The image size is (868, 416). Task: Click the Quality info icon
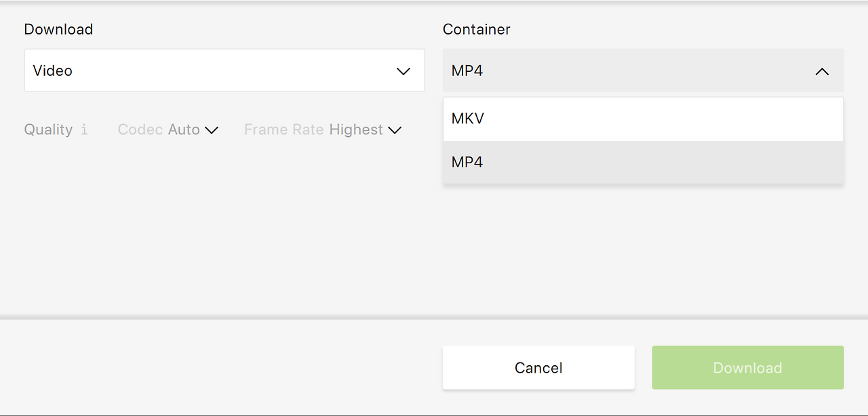coord(84,129)
